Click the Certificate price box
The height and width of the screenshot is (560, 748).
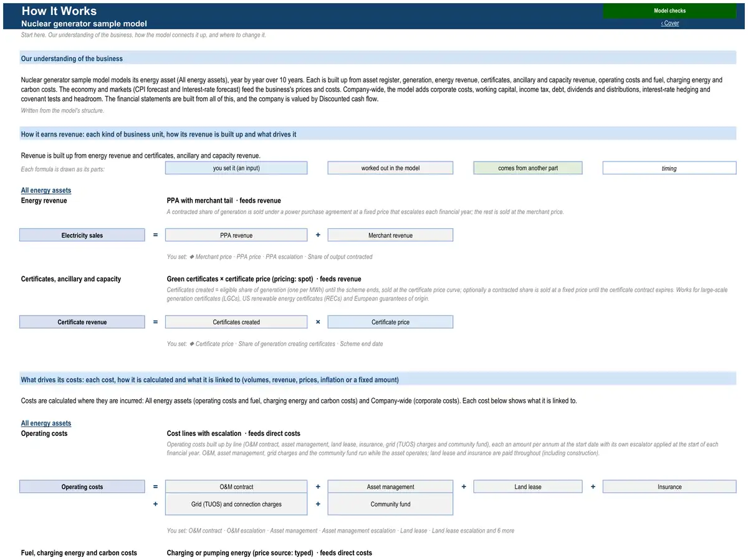(x=390, y=322)
